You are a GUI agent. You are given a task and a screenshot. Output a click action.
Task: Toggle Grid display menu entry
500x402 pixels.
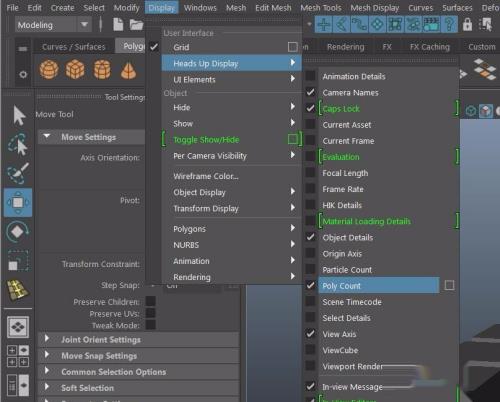181,47
